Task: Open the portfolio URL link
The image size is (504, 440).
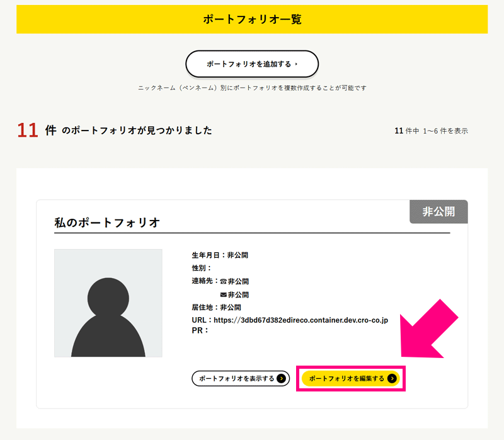Action: coord(301,320)
